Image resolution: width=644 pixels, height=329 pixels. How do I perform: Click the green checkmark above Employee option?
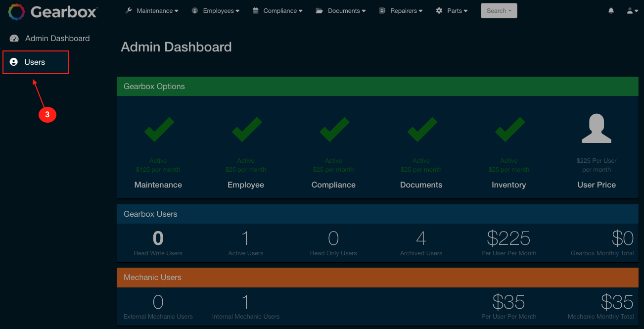(246, 131)
